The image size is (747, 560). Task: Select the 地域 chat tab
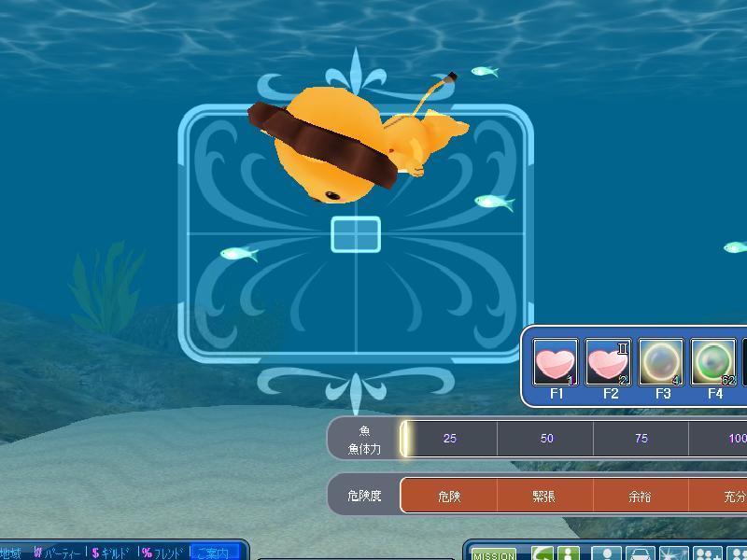click(x=11, y=553)
